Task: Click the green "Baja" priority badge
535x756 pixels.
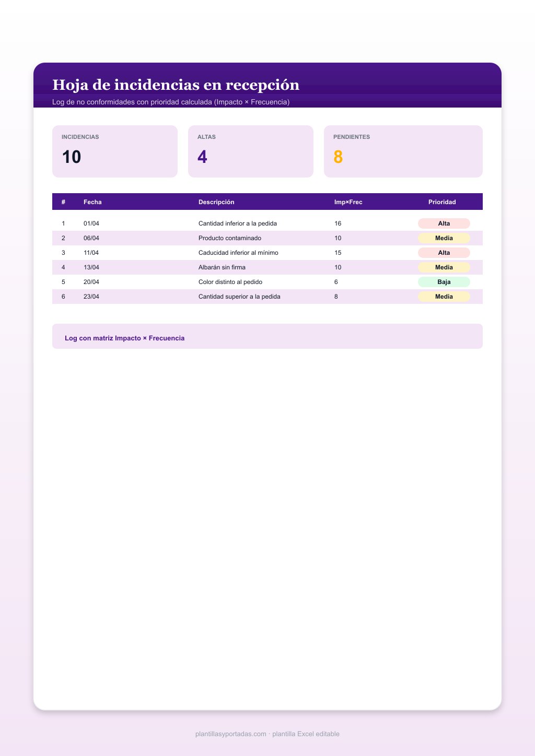Action: coord(444,282)
